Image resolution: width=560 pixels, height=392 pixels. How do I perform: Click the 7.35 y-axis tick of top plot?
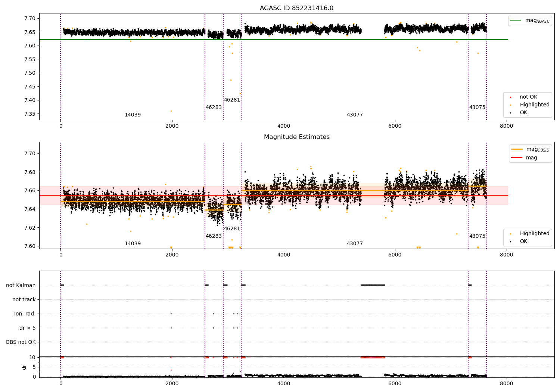pos(30,114)
